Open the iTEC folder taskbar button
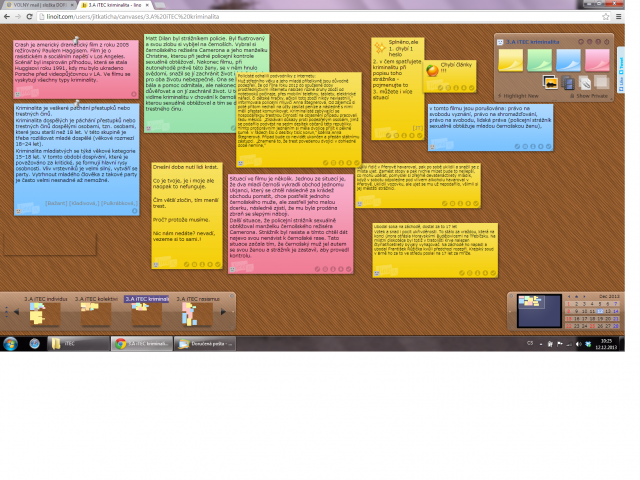This screenshot has width=640, height=480. [78, 344]
